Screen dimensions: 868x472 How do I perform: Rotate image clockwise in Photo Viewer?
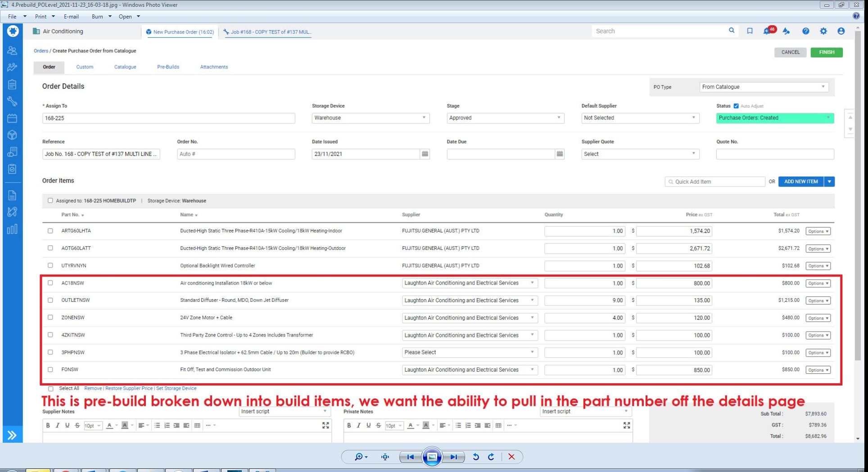tap(491, 457)
